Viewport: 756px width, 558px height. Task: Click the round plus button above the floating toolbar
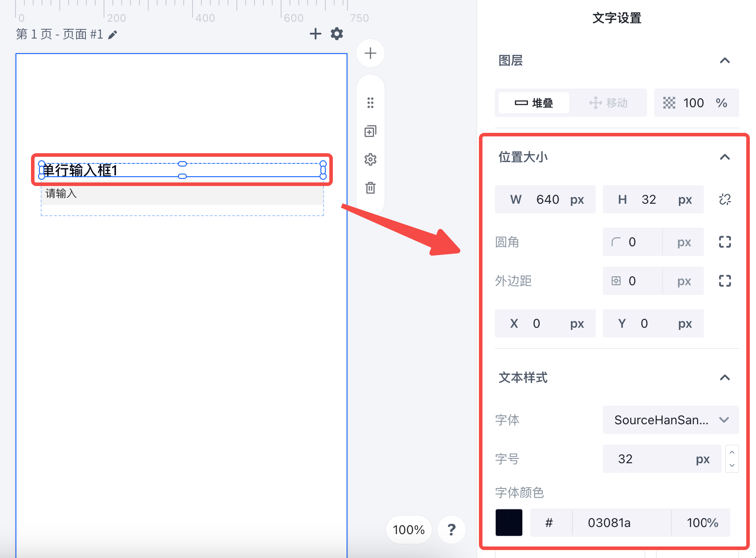[370, 54]
